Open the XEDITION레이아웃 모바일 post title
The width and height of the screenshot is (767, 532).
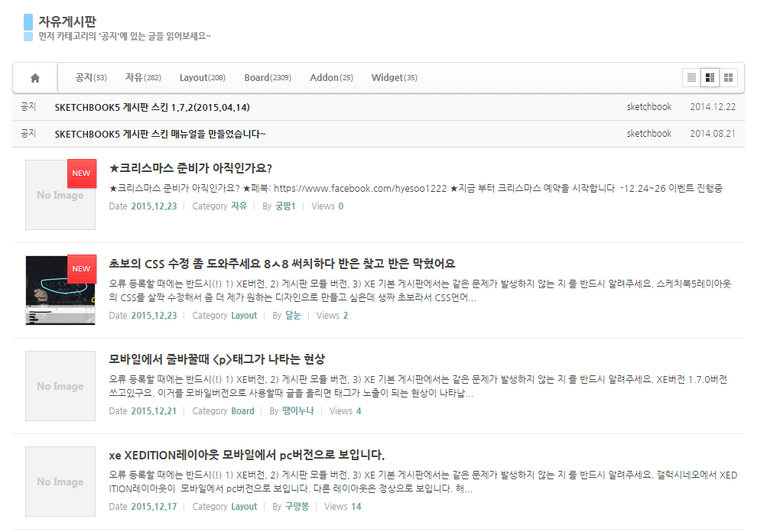[x=246, y=455]
